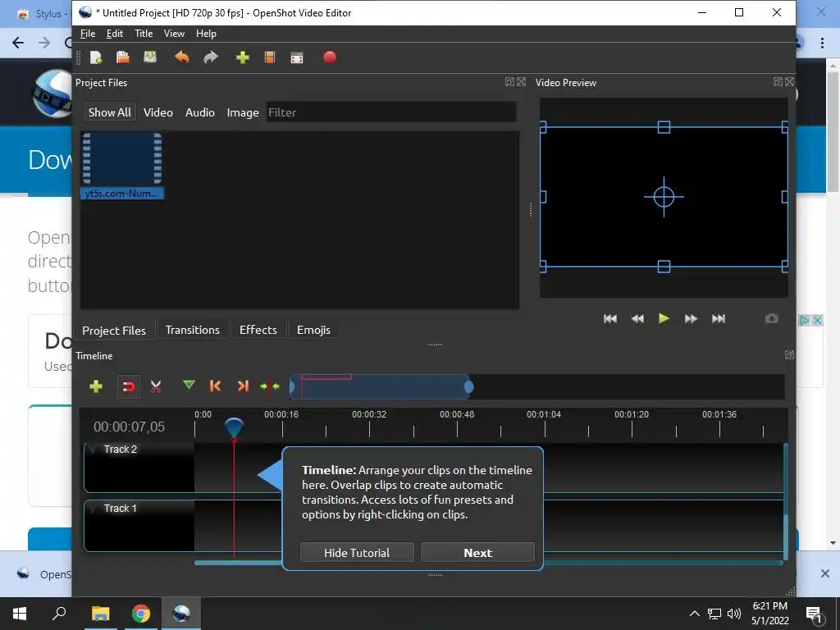Open Chrome from the taskbar
Viewport: 840px width, 630px height.
141,614
